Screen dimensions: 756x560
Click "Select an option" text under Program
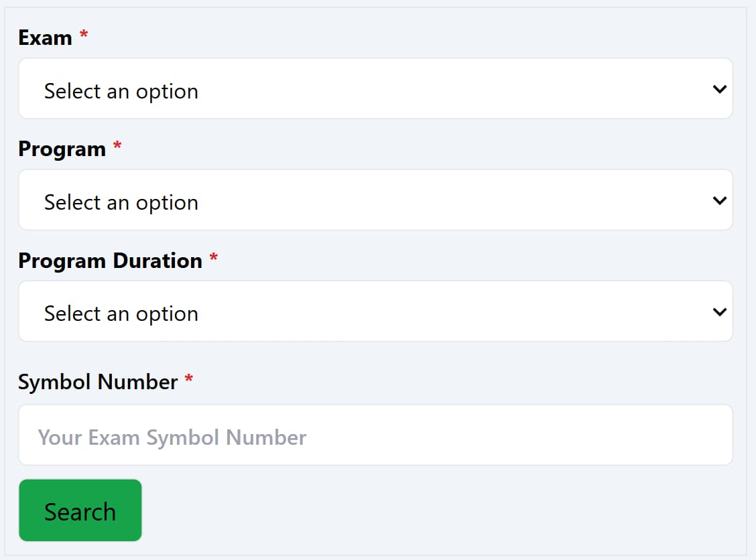[x=121, y=202]
